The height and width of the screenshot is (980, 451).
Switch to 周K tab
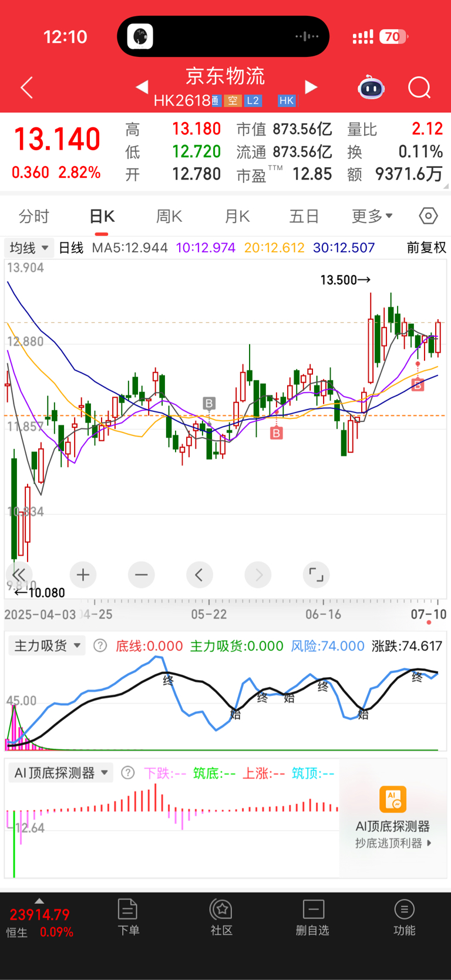coord(169,217)
